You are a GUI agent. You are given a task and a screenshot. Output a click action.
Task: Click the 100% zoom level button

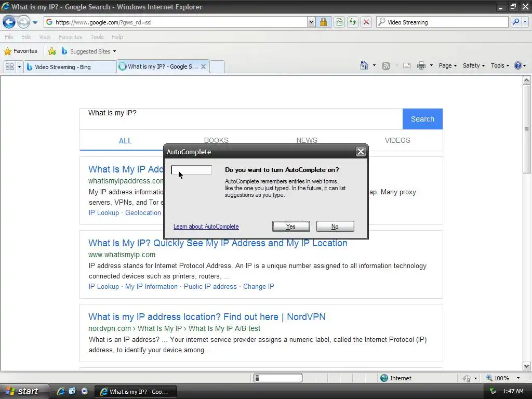[x=498, y=378]
